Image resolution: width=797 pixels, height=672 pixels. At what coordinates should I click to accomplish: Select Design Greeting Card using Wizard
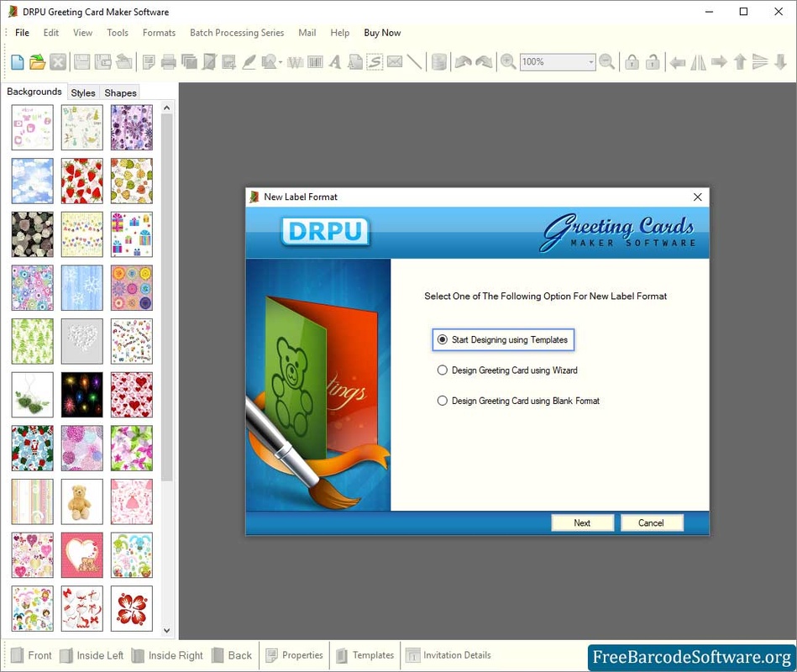coord(443,370)
